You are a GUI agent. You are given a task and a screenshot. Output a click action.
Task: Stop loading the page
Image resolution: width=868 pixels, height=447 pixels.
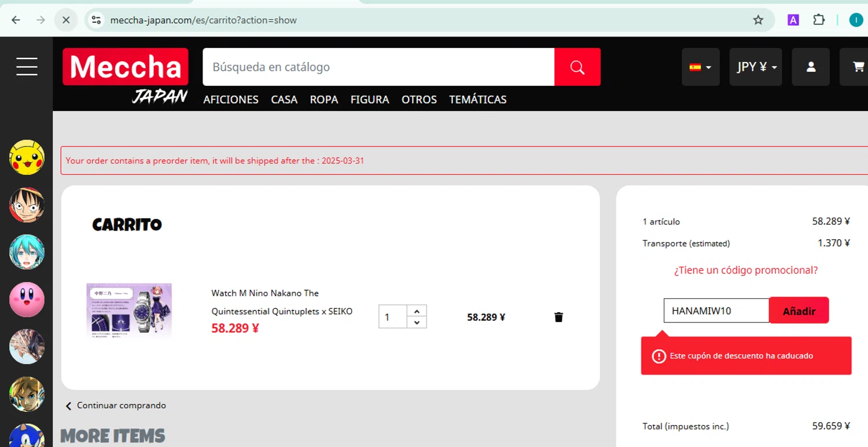pos(66,20)
